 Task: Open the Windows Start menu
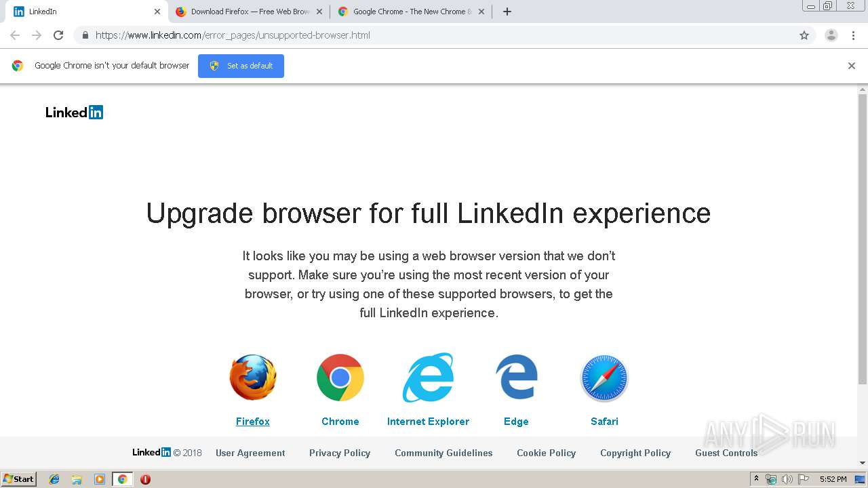point(18,479)
